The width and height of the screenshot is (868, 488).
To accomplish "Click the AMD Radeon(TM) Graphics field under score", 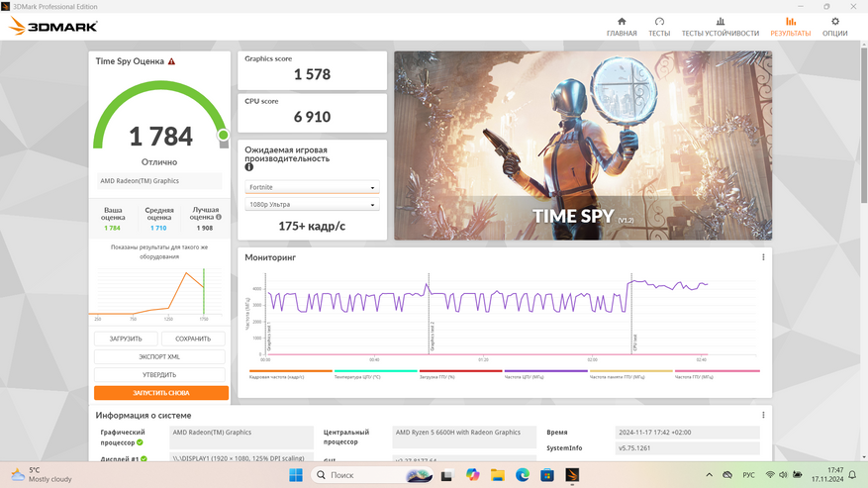I will click(x=159, y=180).
